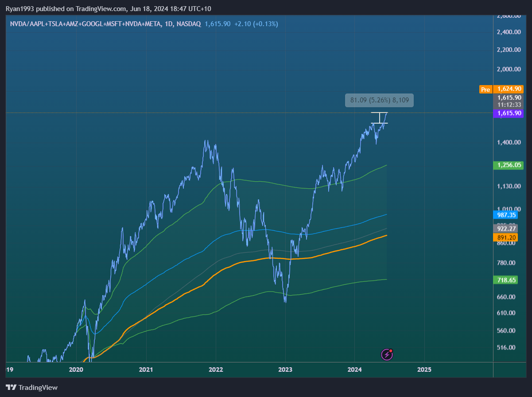Screen dimensions: 532x397
Task: Click the 780.00 price scale label
Action: [506, 263]
